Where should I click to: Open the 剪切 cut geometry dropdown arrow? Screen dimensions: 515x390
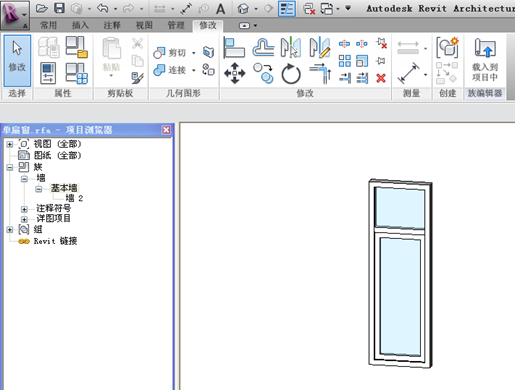click(x=193, y=53)
